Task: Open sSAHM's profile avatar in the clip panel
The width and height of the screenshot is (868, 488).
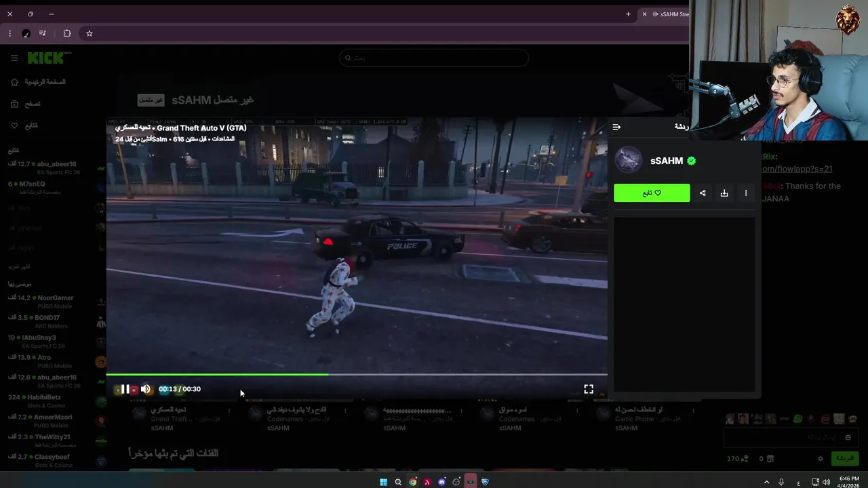Action: point(628,160)
